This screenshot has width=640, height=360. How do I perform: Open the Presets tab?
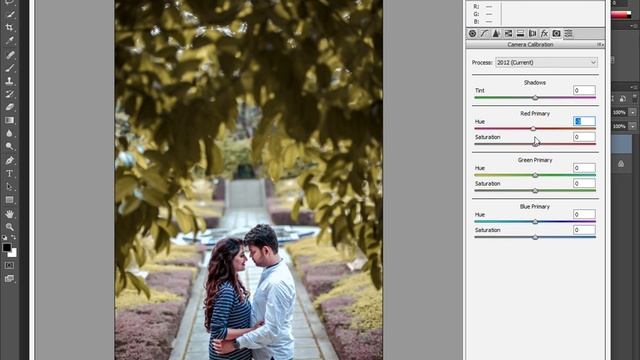point(568,33)
